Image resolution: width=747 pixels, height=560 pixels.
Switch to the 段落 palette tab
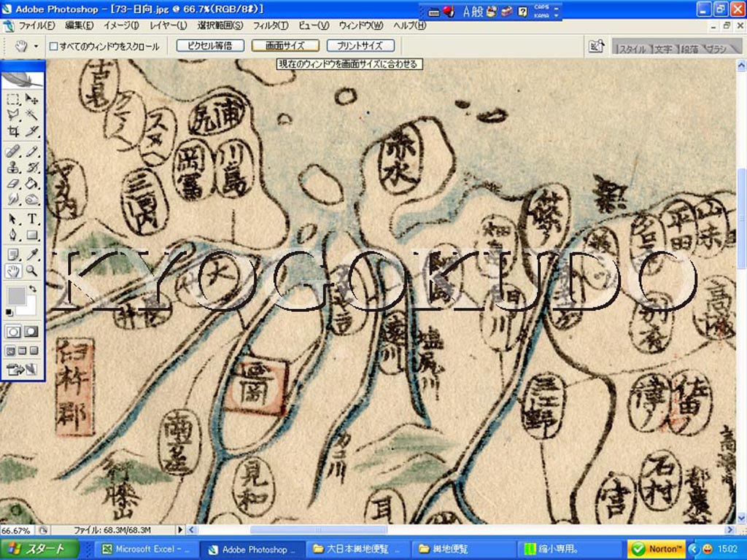click(x=689, y=49)
